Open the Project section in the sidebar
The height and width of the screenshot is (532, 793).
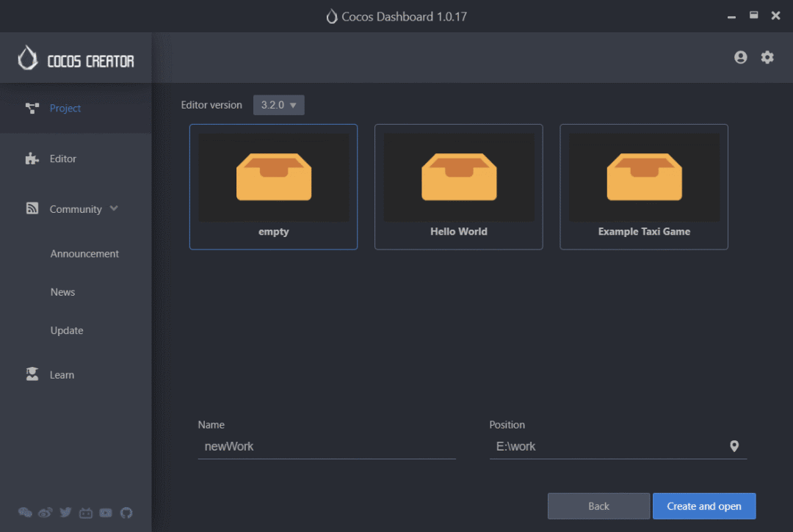pos(65,108)
